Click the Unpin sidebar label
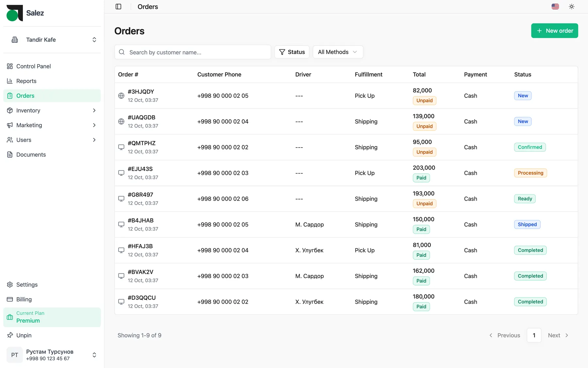588x368 pixels. [24, 335]
